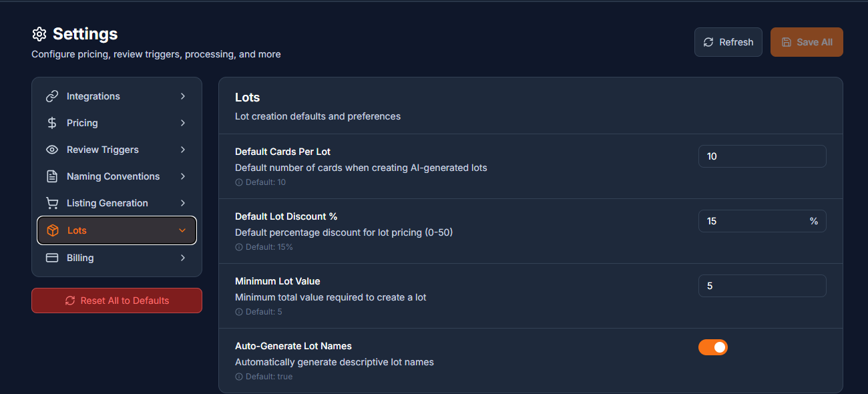The width and height of the screenshot is (868, 394).
Task: Toggle the Auto-Generate Lot Names switch off
Action: click(x=713, y=347)
